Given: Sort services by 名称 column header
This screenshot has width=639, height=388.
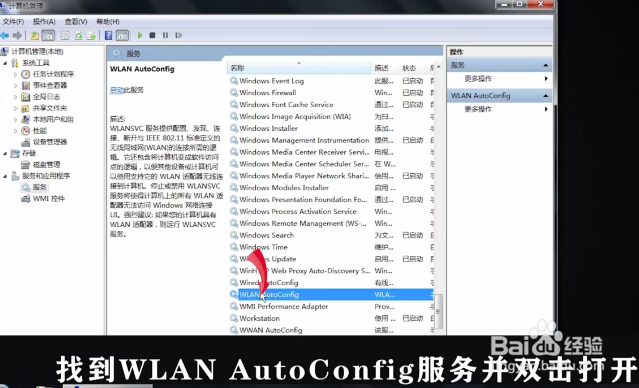Looking at the screenshot, I should tap(299, 68).
